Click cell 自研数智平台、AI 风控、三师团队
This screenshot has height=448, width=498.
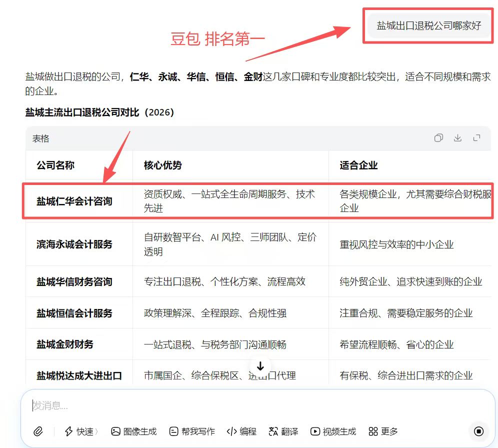pyautogui.click(x=230, y=244)
